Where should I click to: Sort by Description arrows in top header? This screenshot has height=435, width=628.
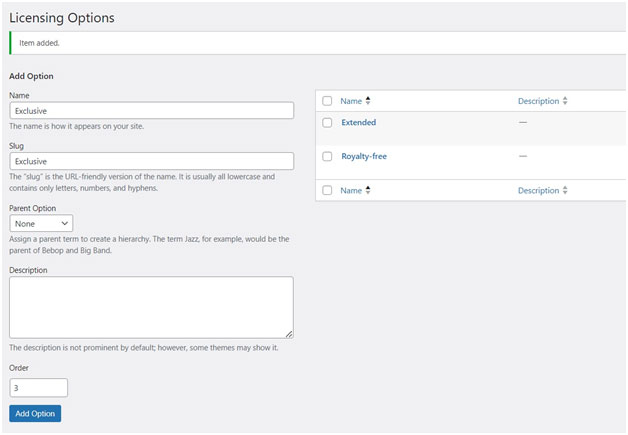[x=565, y=101]
